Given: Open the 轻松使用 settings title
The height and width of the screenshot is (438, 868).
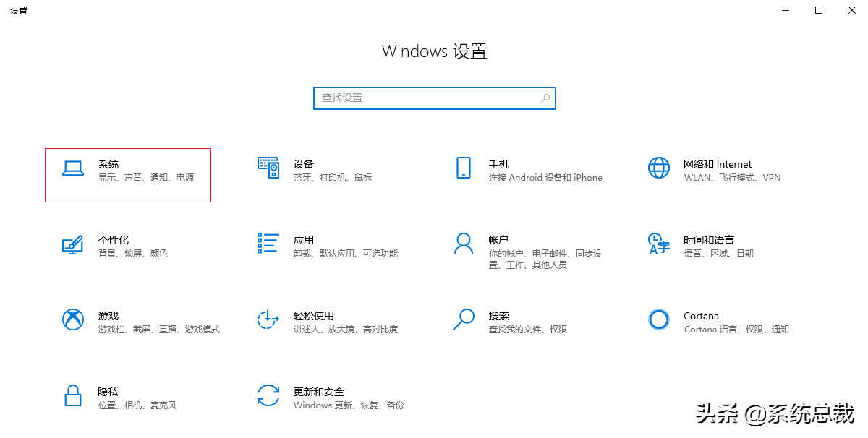Looking at the screenshot, I should (314, 316).
